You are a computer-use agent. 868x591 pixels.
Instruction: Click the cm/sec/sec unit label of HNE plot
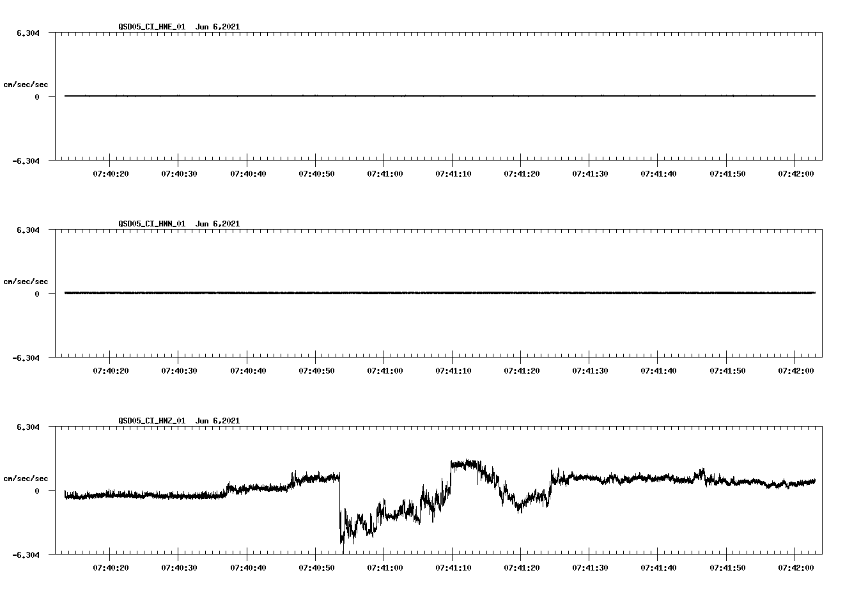click(x=26, y=84)
